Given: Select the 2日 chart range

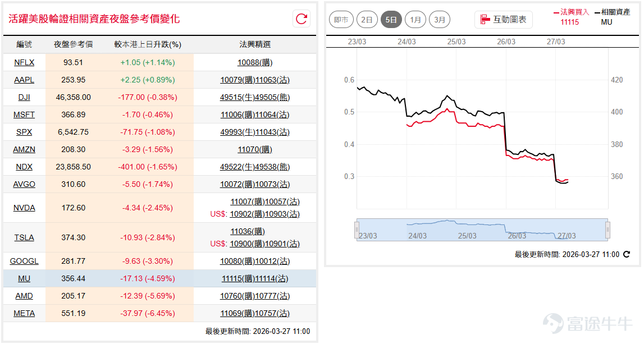Looking at the screenshot, I should click(x=367, y=20).
